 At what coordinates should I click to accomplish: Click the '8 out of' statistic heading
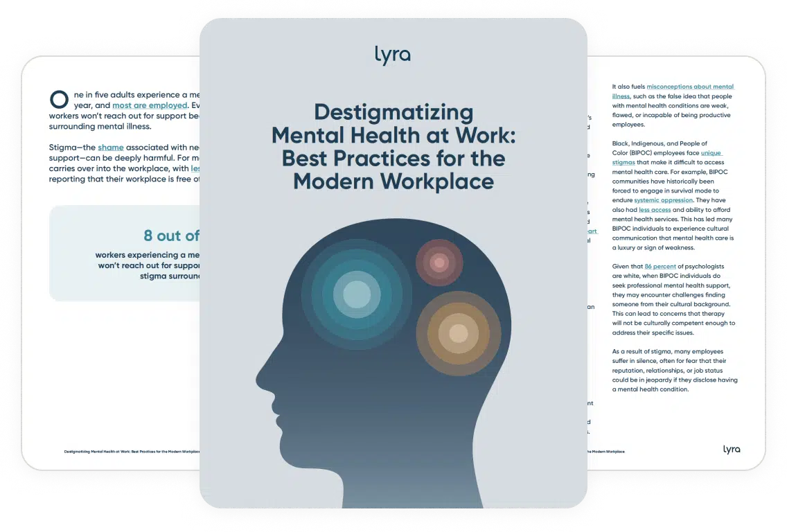pos(171,236)
